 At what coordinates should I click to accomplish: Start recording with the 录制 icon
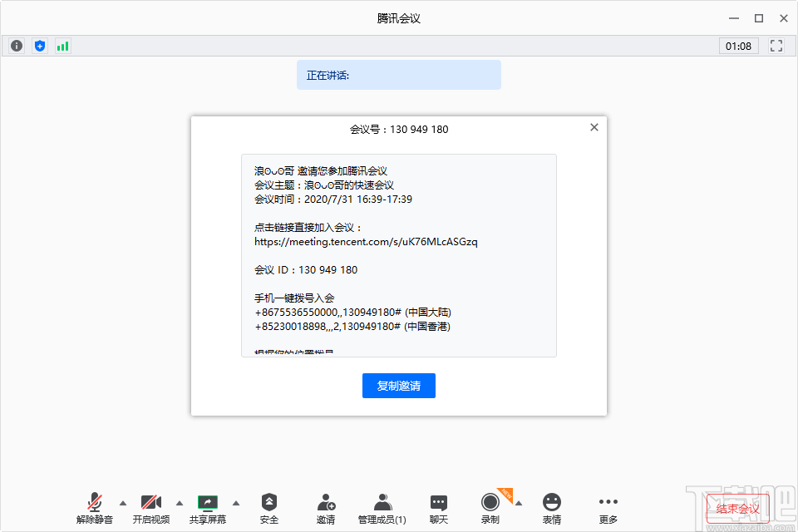pos(490,505)
